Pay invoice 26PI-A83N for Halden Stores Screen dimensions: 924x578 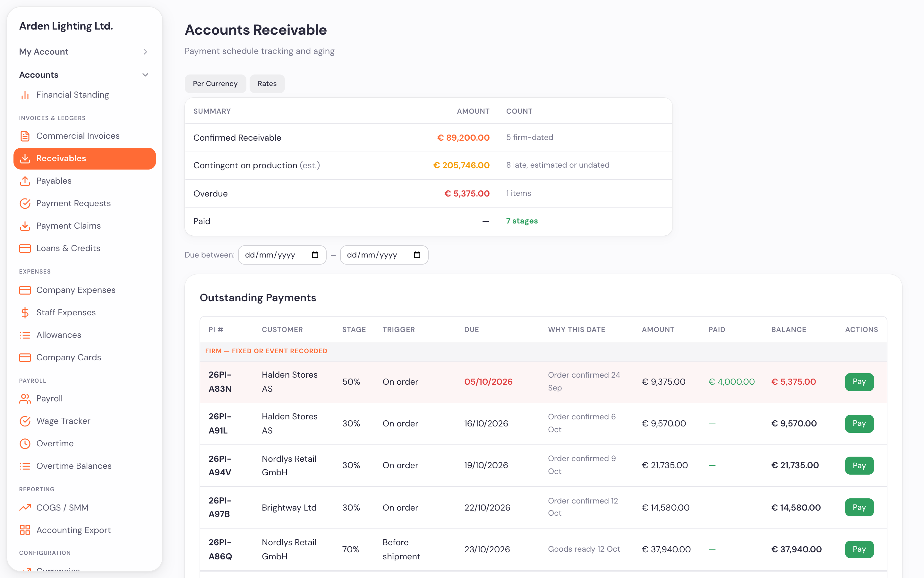pos(859,382)
